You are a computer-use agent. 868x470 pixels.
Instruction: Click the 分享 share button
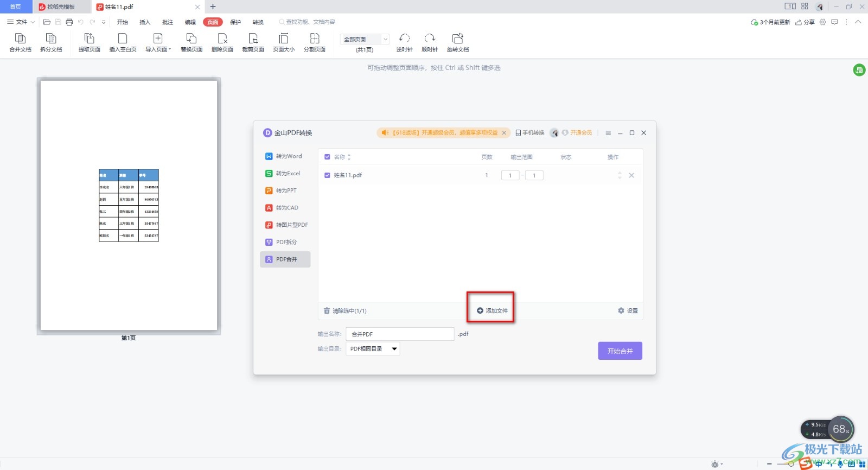pyautogui.click(x=805, y=22)
